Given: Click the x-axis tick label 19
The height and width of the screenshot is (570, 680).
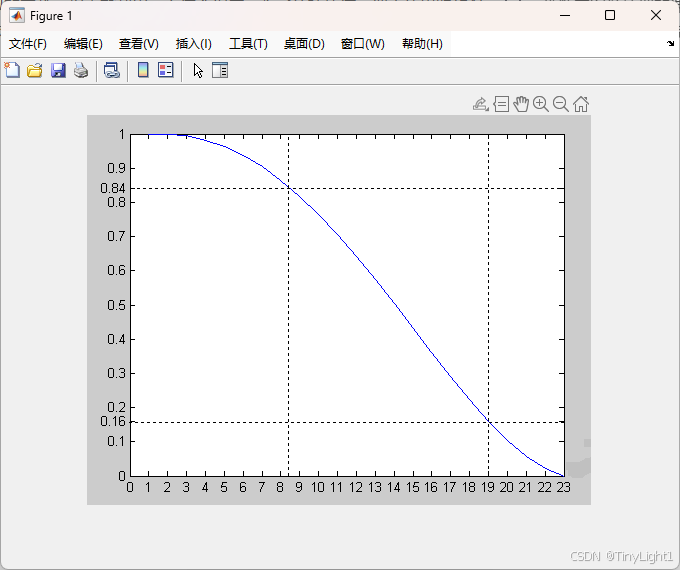Looking at the screenshot, I should click(488, 488).
